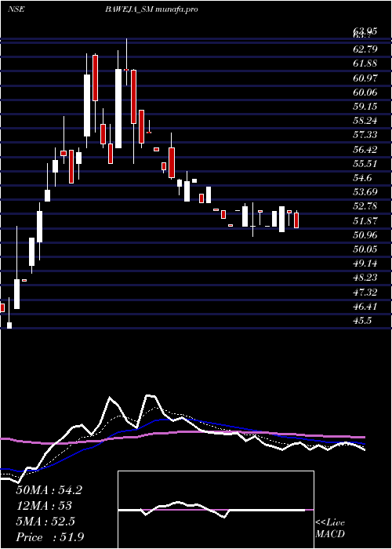Click inside the MACD inset panel
Image resolution: width=392 pixels, height=549 pixels.
click(x=216, y=510)
